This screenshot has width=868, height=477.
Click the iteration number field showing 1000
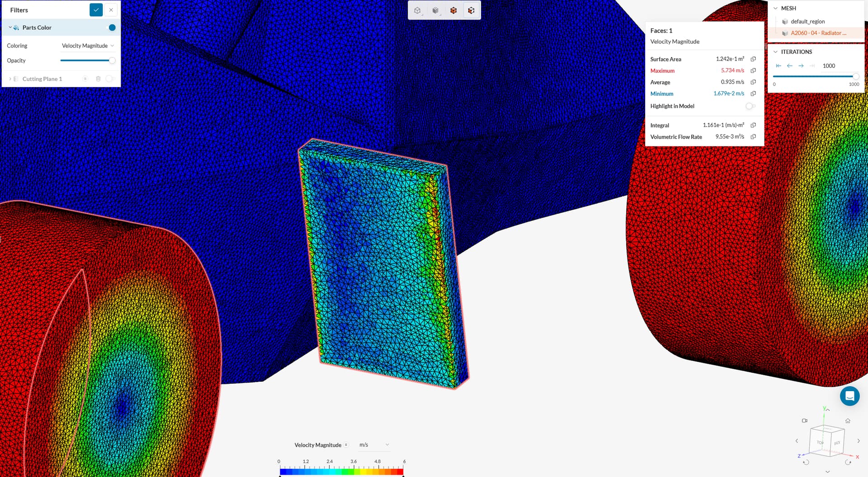coord(829,65)
